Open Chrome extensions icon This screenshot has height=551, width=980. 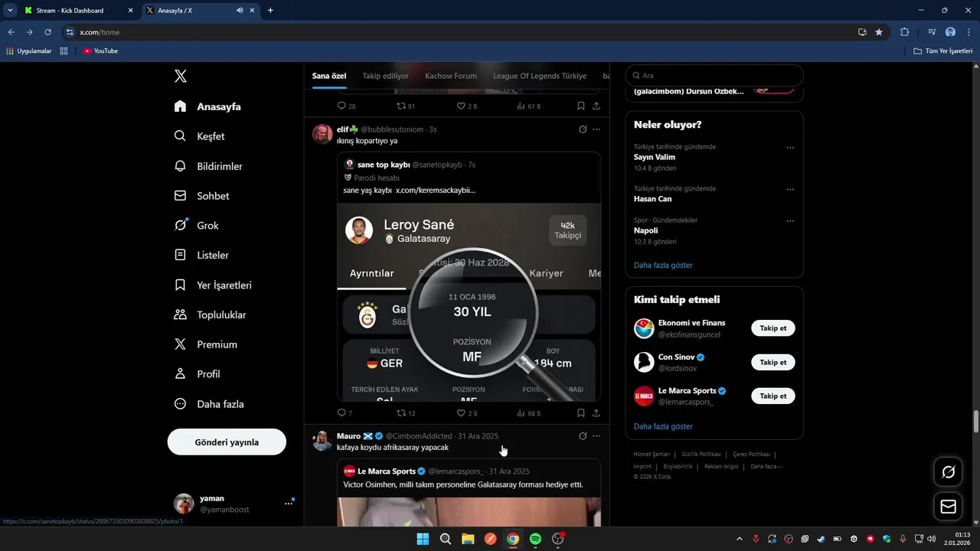905,32
